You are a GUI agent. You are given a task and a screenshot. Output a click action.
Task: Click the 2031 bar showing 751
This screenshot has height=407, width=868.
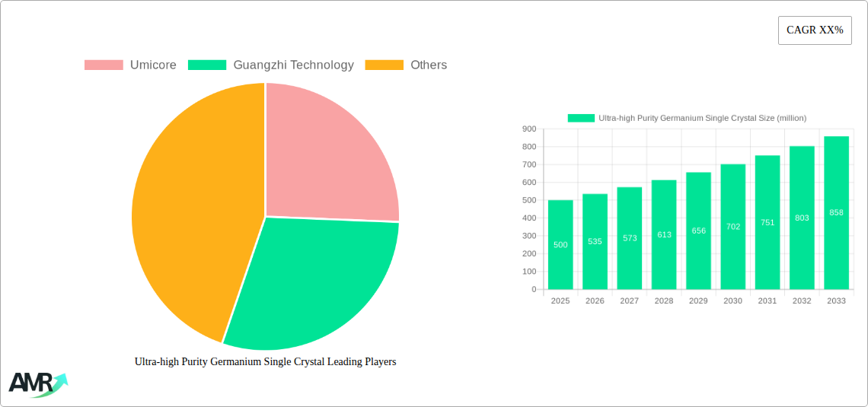click(767, 222)
